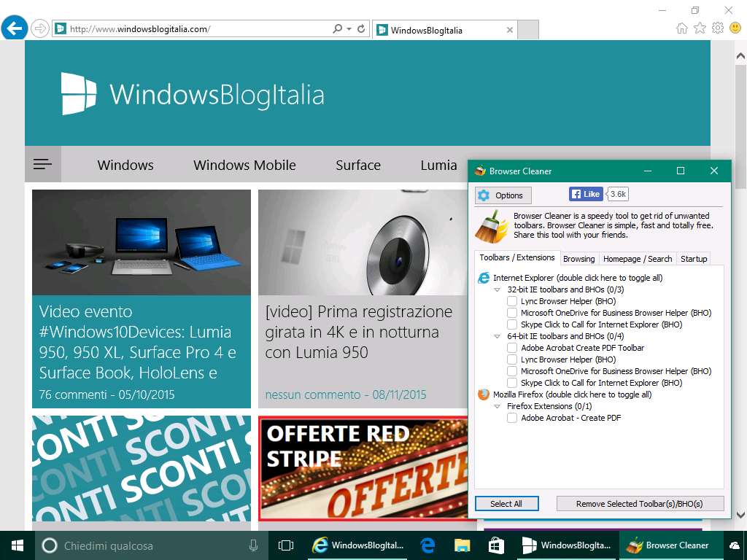747x560 pixels.
Task: Select the WindowsBlogItalia browser tab
Action: 445,30
